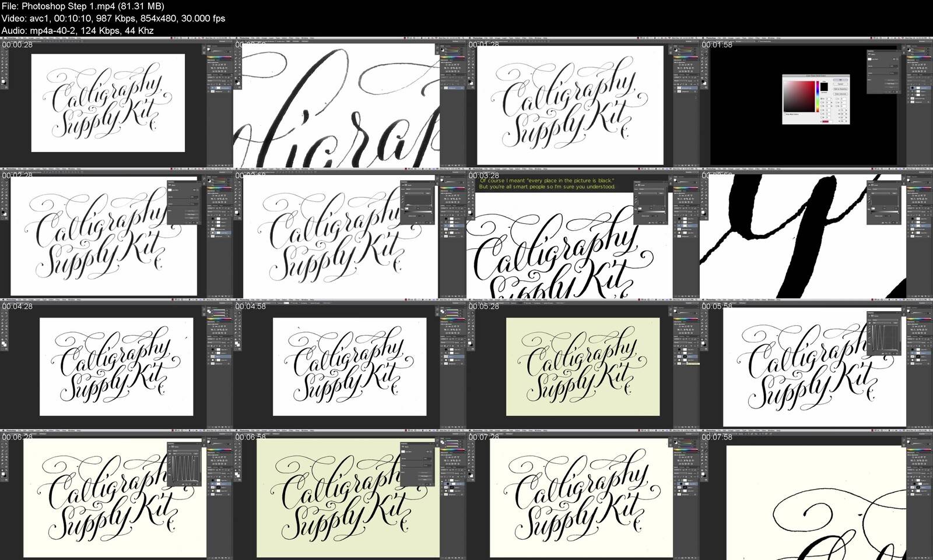This screenshot has width=933, height=560.
Task: Open the video frame stamped 00:05:58
Action: (x=816, y=364)
